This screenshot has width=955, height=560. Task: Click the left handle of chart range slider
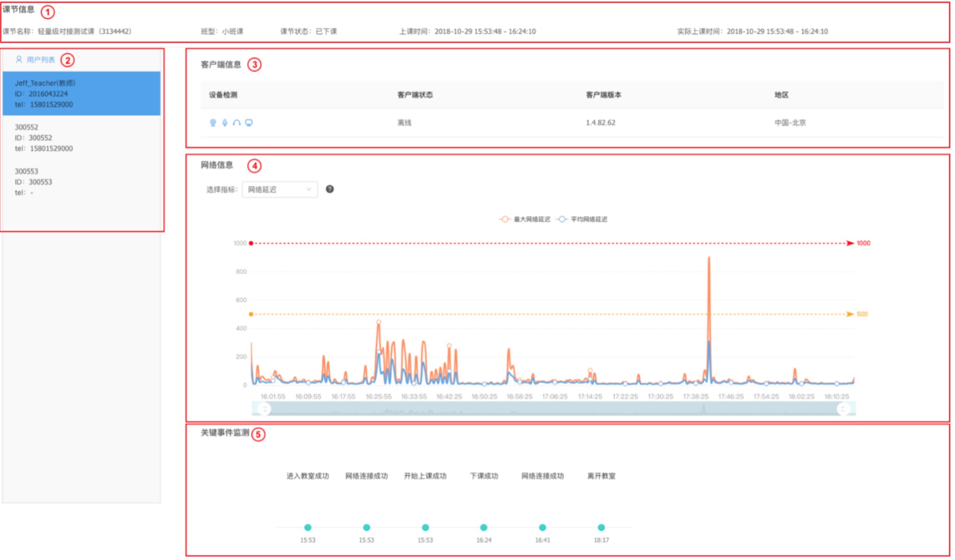click(x=264, y=409)
